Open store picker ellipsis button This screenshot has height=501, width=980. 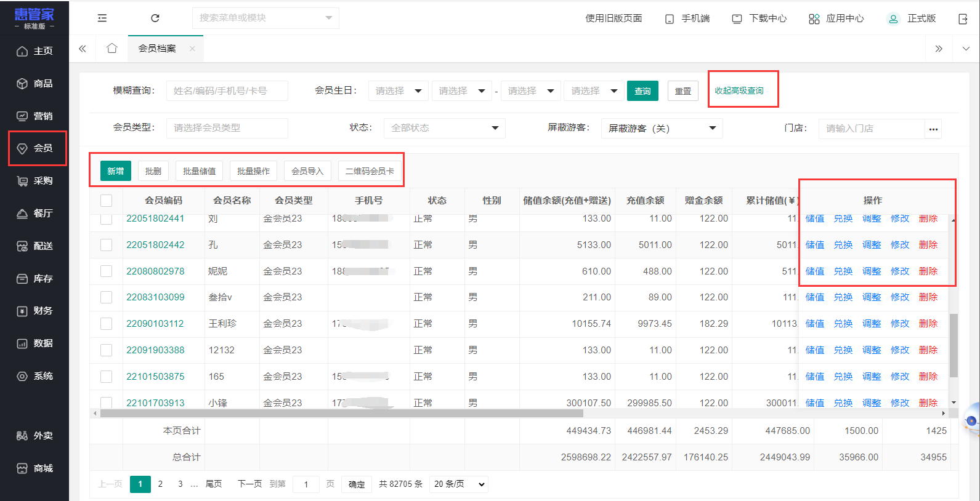[x=933, y=129]
